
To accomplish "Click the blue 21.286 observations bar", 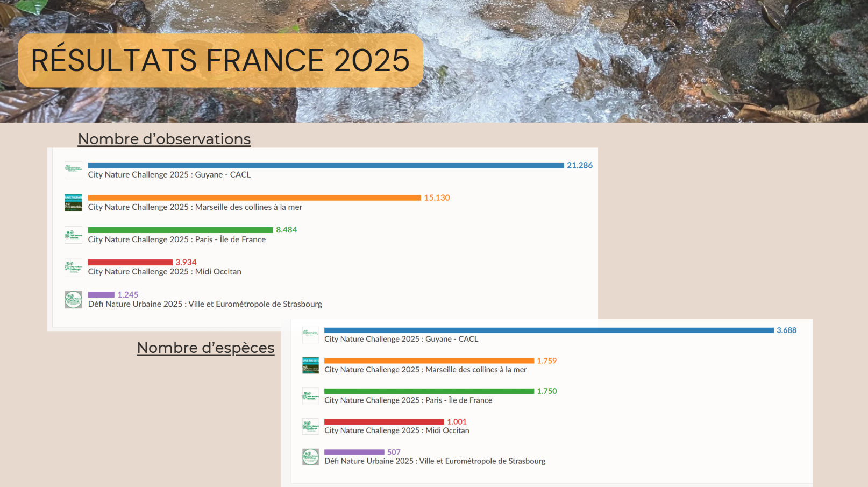I will [325, 165].
